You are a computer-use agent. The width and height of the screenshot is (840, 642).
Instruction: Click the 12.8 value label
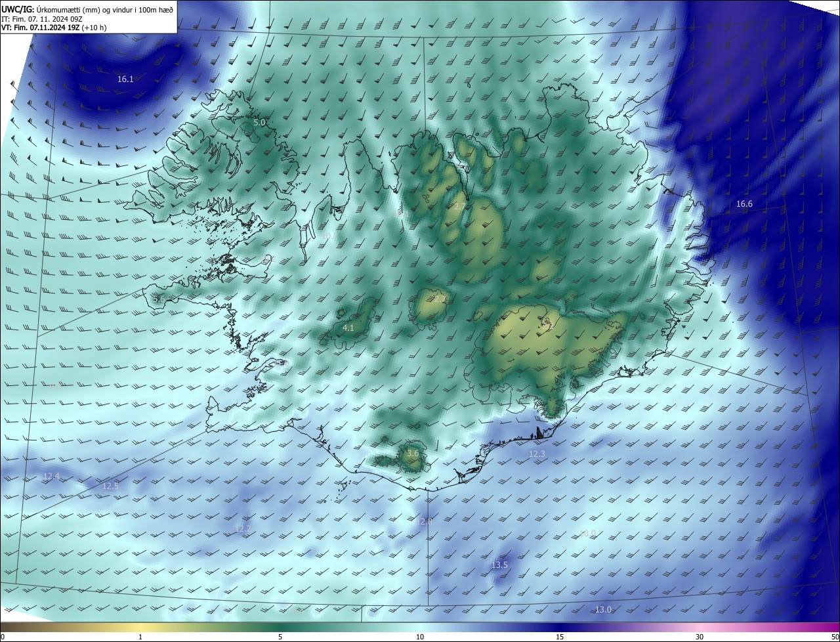[x=425, y=521]
